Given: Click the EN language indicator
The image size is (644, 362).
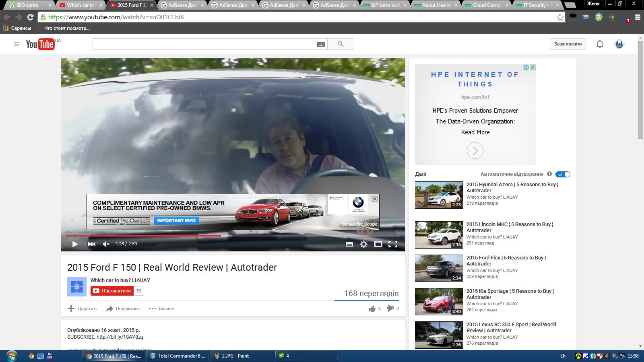Looking at the screenshot, I should point(563,356).
